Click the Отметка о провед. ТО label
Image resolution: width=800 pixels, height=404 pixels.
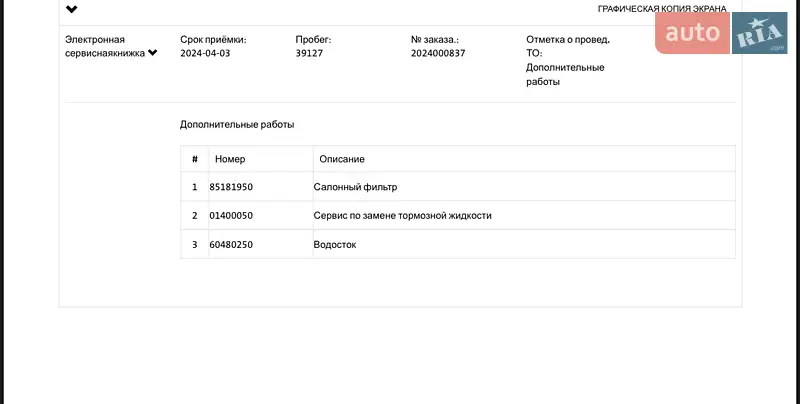(x=567, y=47)
